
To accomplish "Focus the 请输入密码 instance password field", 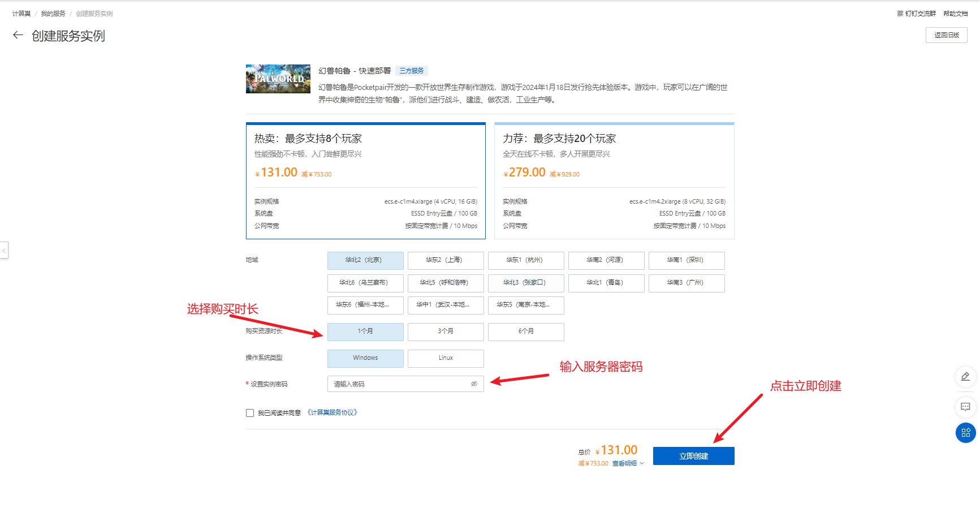I will pos(405,384).
